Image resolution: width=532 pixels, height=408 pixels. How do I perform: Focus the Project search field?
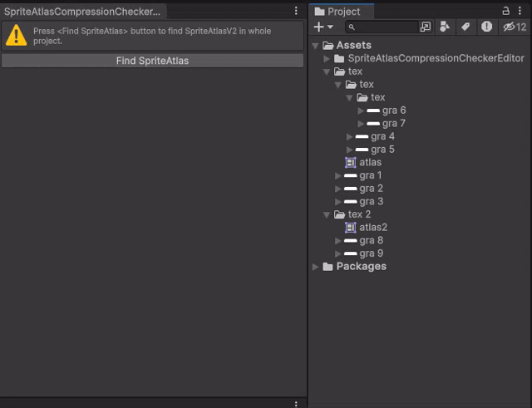click(382, 27)
